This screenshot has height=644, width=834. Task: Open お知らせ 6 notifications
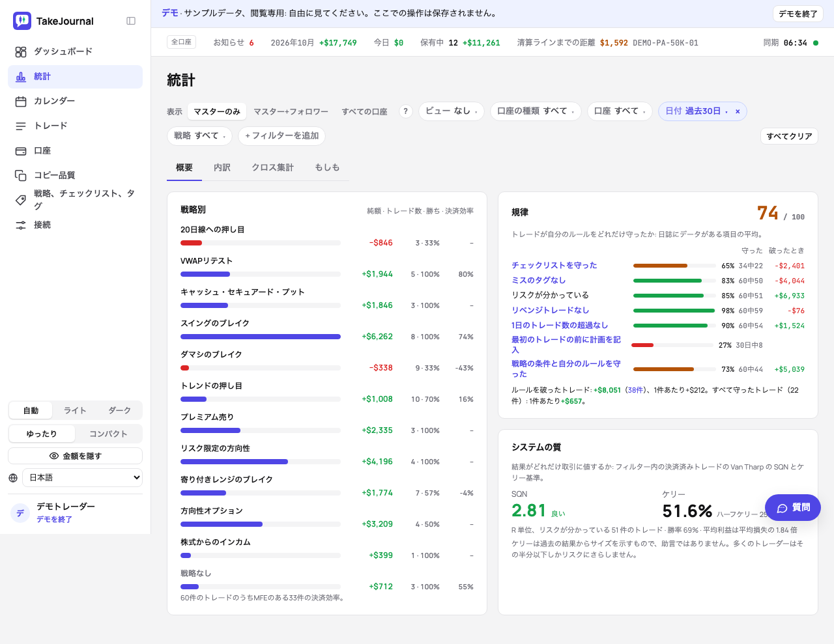[233, 43]
